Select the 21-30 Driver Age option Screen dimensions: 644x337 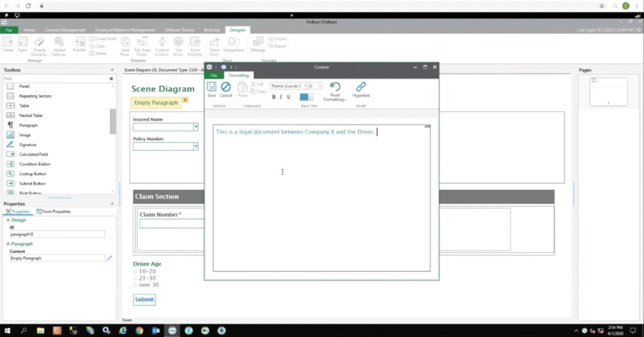pyautogui.click(x=135, y=278)
